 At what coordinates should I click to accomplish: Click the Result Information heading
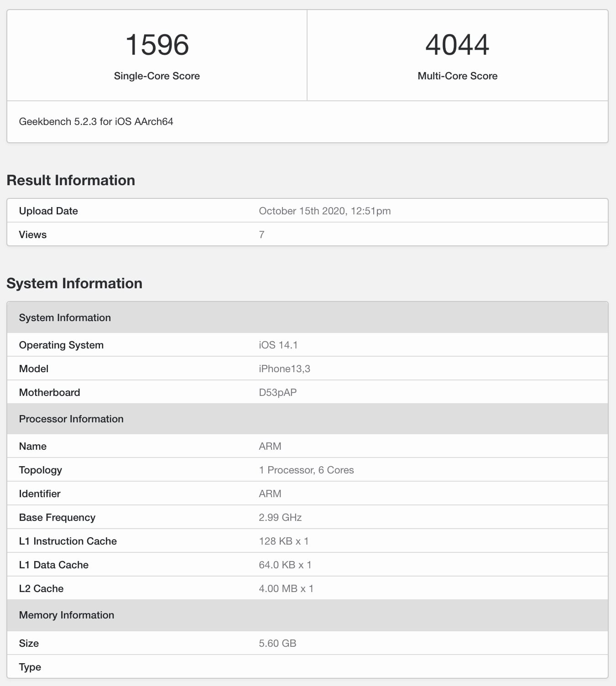[71, 180]
